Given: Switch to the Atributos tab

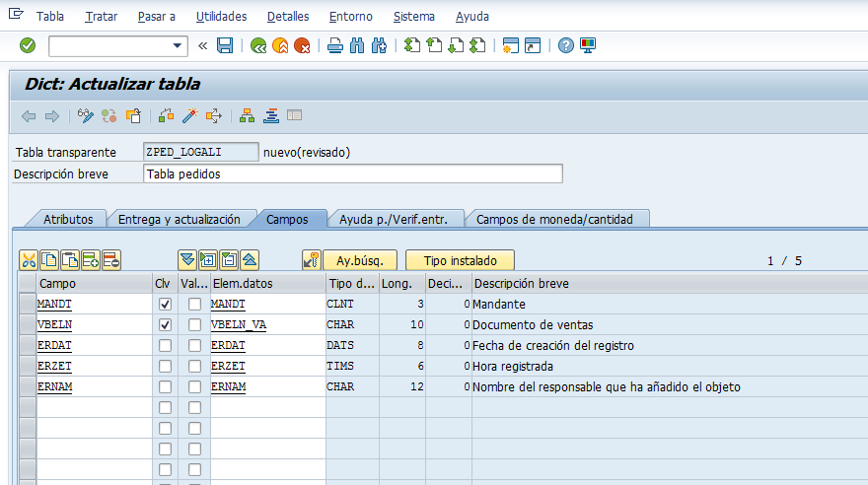Looking at the screenshot, I should (x=68, y=220).
